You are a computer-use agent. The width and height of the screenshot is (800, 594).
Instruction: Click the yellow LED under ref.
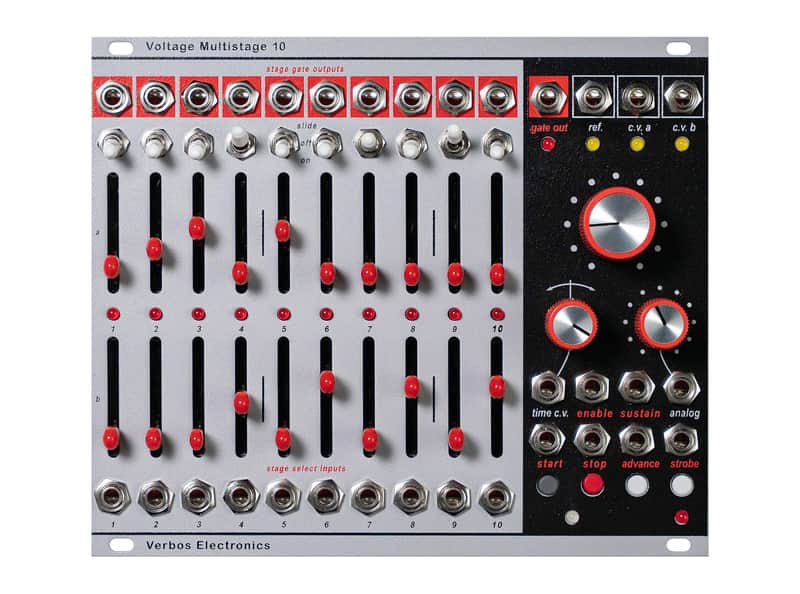[593, 144]
